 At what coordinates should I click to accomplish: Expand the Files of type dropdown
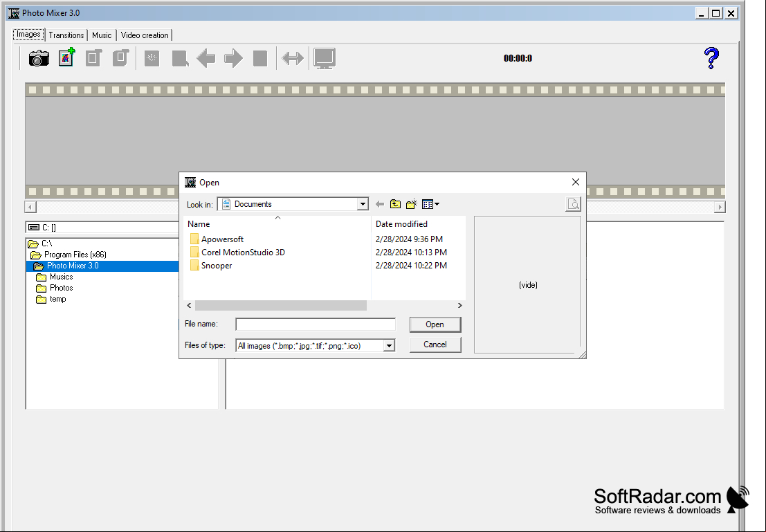(x=389, y=346)
